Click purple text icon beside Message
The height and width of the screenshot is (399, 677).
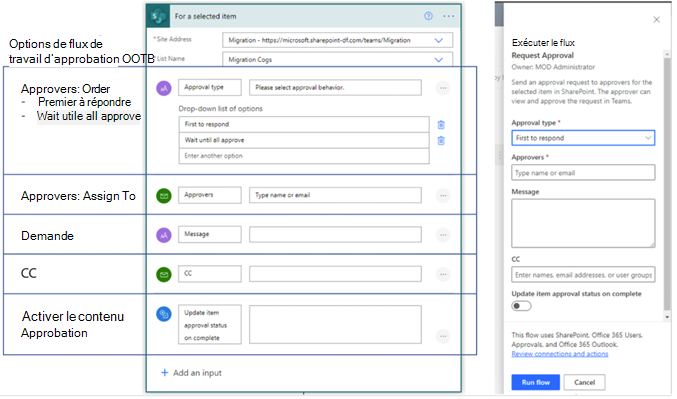(x=164, y=235)
